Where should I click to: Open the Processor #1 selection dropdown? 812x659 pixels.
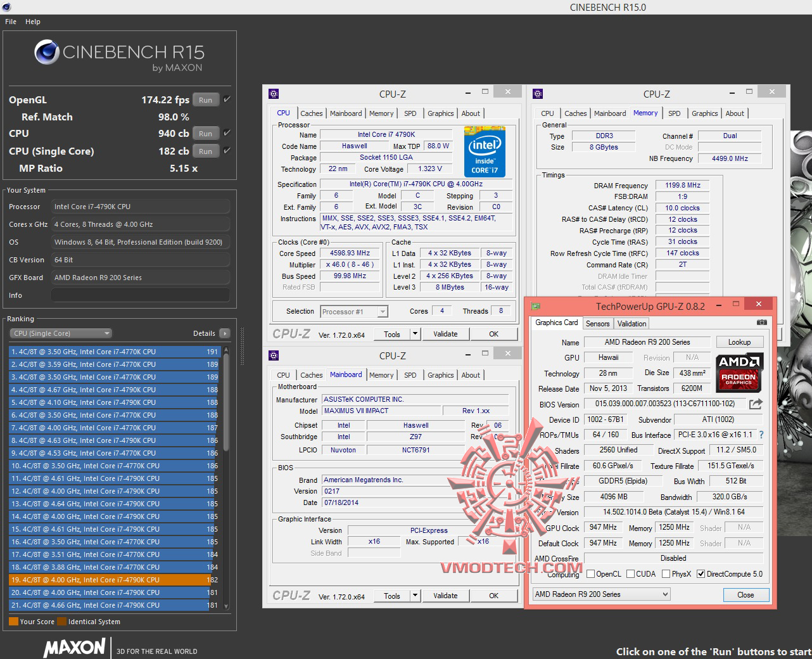(354, 311)
